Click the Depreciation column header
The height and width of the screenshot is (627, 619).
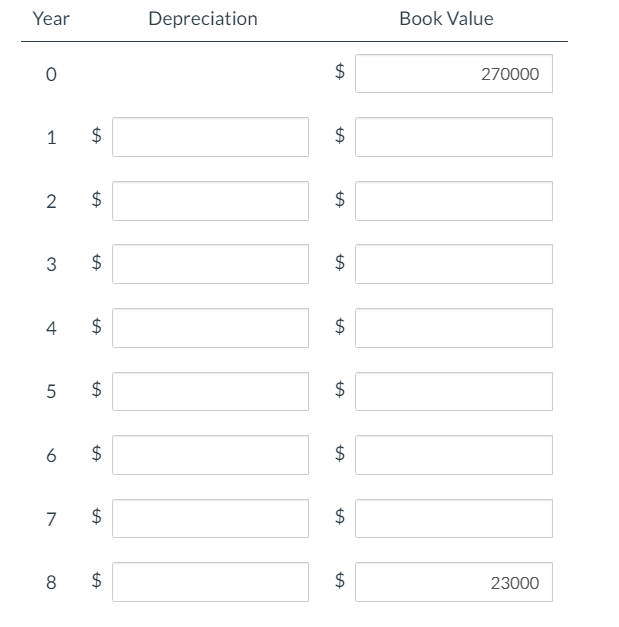tap(202, 19)
